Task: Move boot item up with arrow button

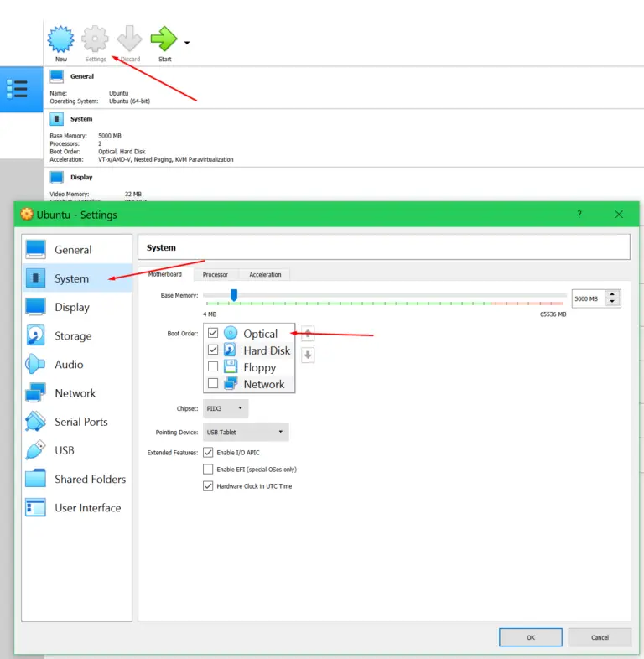Action: [x=308, y=335]
